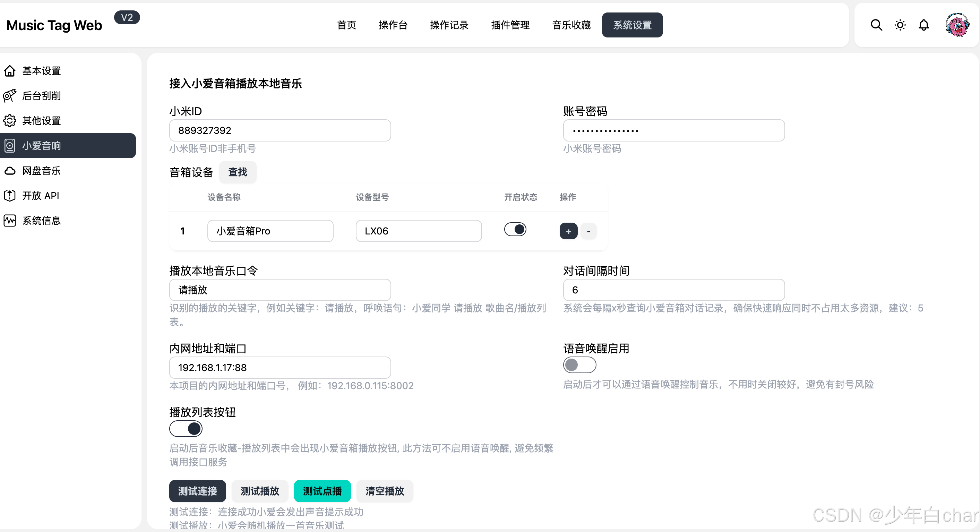
Task: Click the green 测试点播 button
Action: pyautogui.click(x=322, y=491)
